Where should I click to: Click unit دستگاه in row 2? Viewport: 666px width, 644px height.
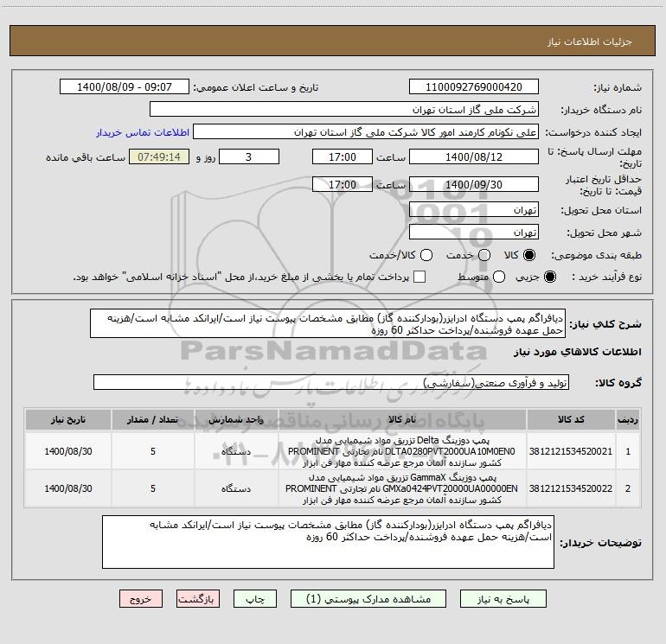coord(236,488)
